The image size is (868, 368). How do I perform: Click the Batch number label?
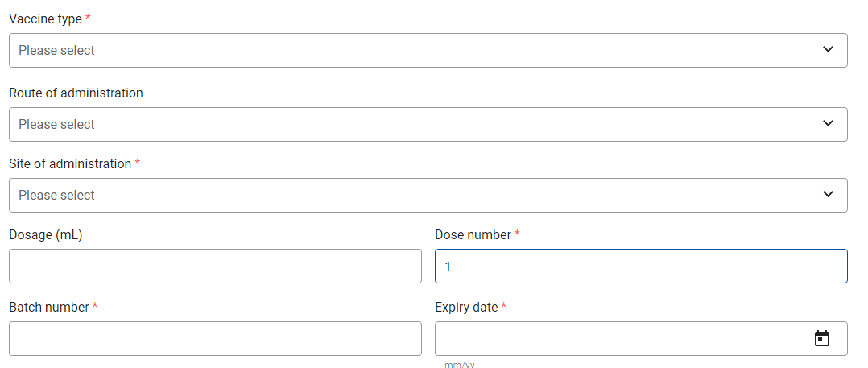pyautogui.click(x=49, y=307)
